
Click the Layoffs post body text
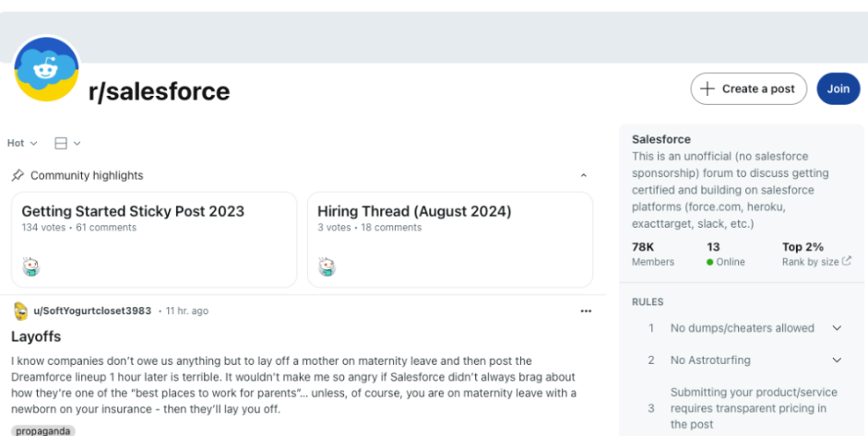tap(293, 385)
